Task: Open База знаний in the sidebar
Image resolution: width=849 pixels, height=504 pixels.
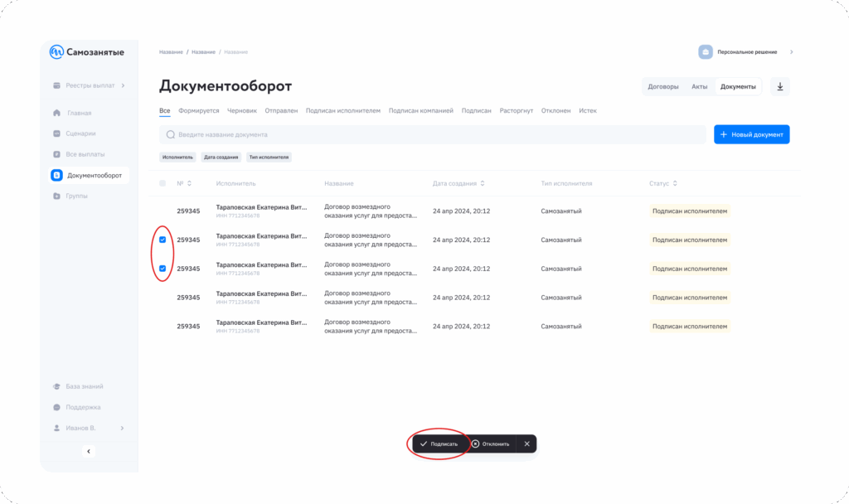Action: tap(56, 386)
